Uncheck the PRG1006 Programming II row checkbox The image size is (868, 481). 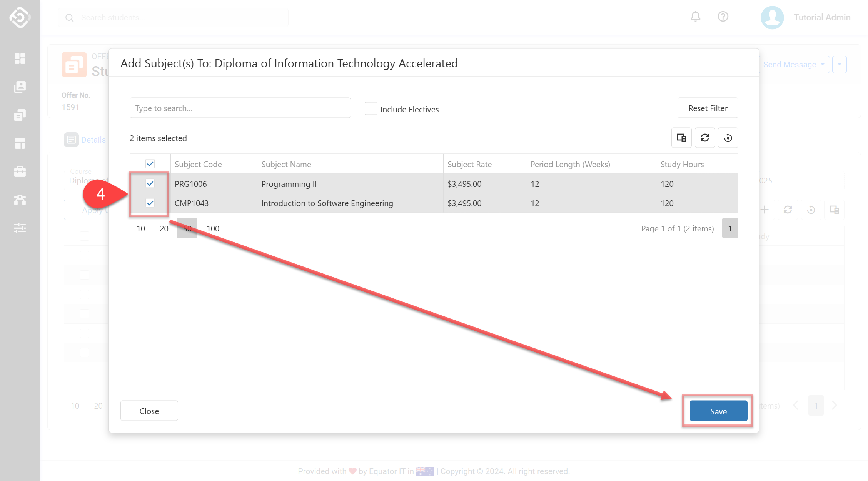150,184
